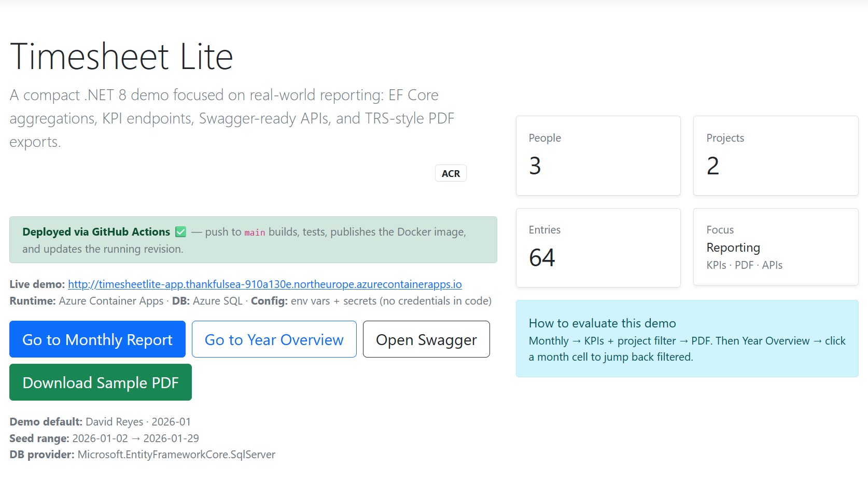Click the Entries card showing 64
The height and width of the screenshot is (480, 868).
pyautogui.click(x=598, y=248)
